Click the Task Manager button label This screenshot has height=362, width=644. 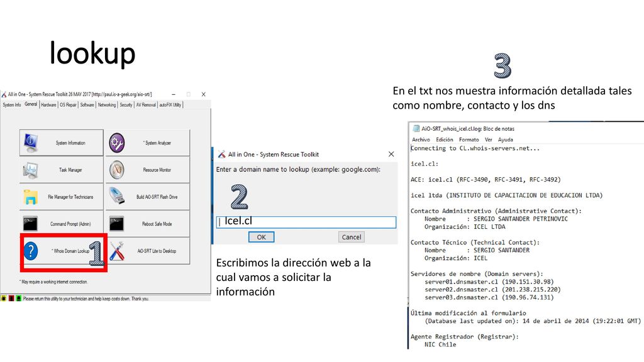(x=70, y=170)
